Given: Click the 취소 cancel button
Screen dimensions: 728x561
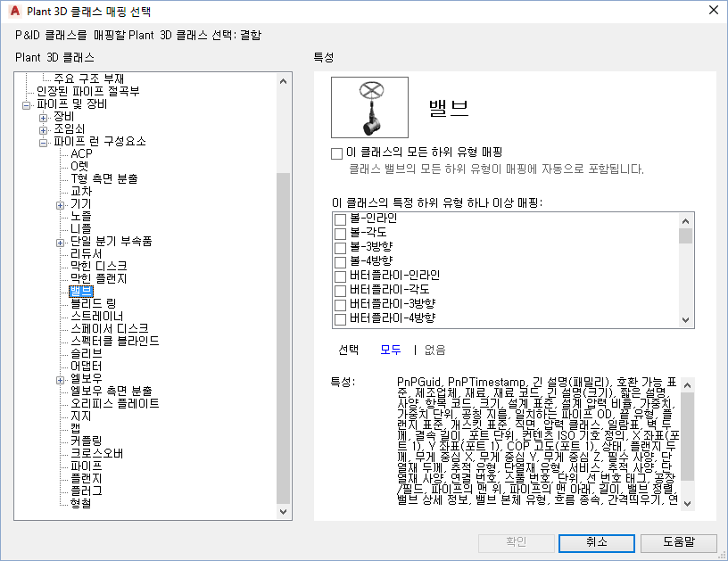Looking at the screenshot, I should click(597, 542).
